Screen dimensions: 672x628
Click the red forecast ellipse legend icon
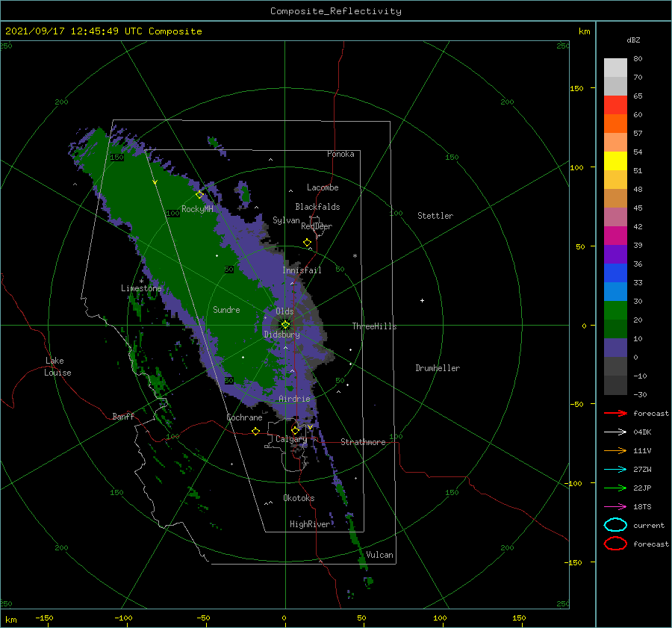click(x=615, y=544)
